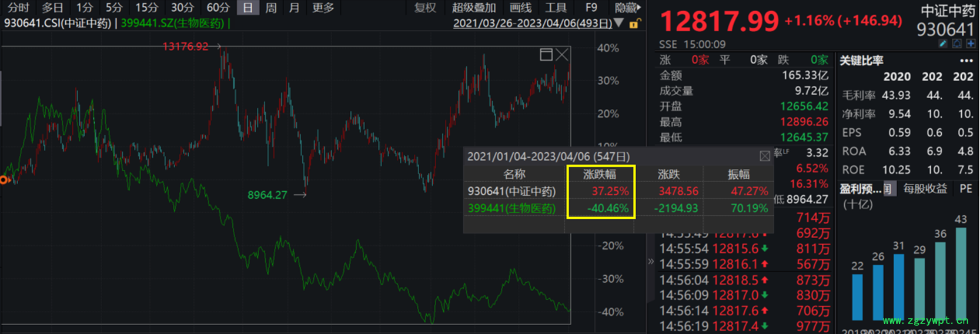Image resolution: width=980 pixels, height=334 pixels.
Task: Expand the 更多 timeframe options
Action: click(323, 8)
